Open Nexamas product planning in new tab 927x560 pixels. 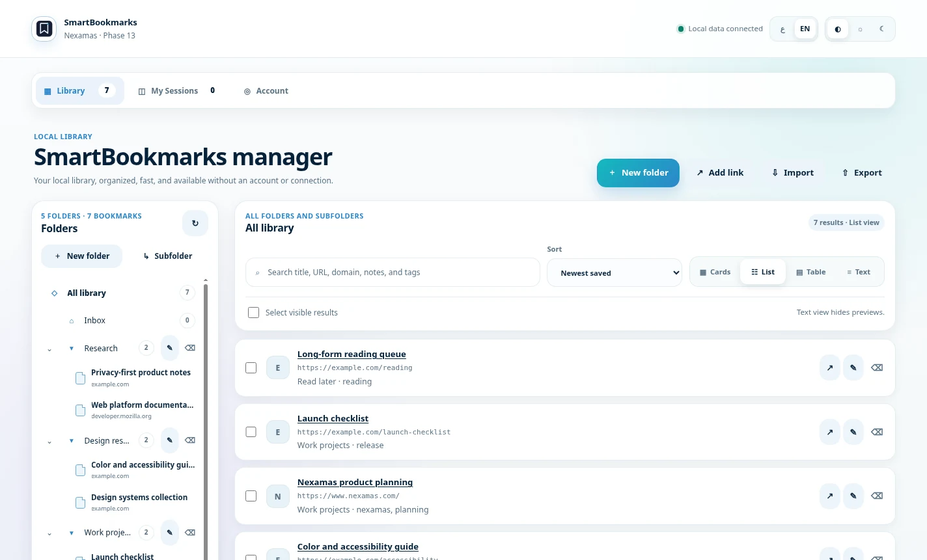click(x=830, y=496)
